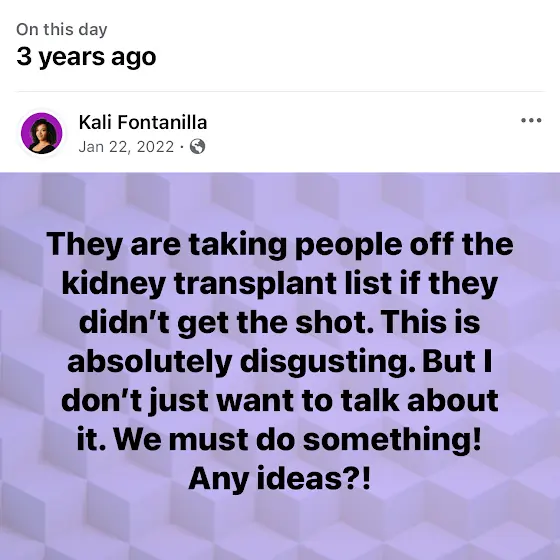Click the line 'They are taking people off the'
The image size is (560, 560).
point(280,244)
